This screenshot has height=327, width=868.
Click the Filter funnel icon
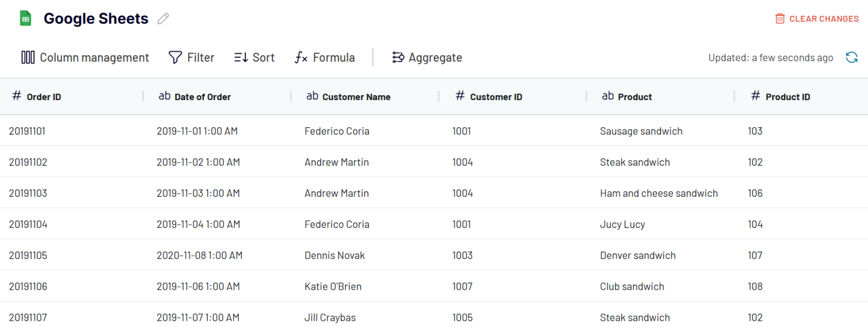click(x=175, y=57)
